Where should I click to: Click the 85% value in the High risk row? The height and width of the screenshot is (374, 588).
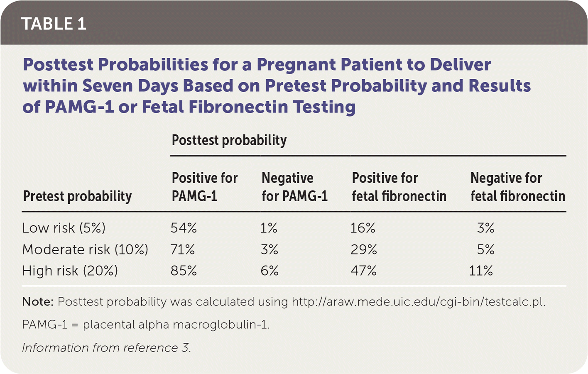pyautogui.click(x=184, y=271)
